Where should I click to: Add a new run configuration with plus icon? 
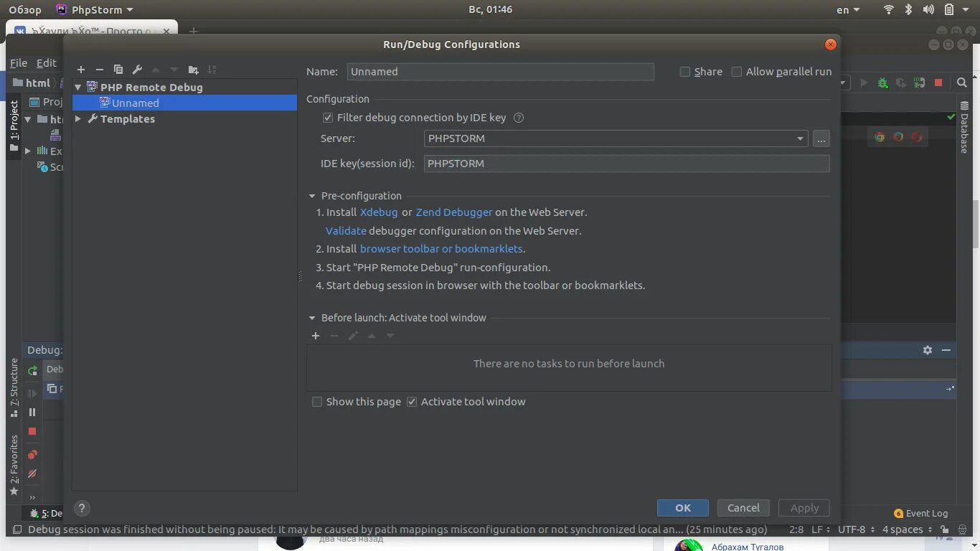pyautogui.click(x=81, y=70)
